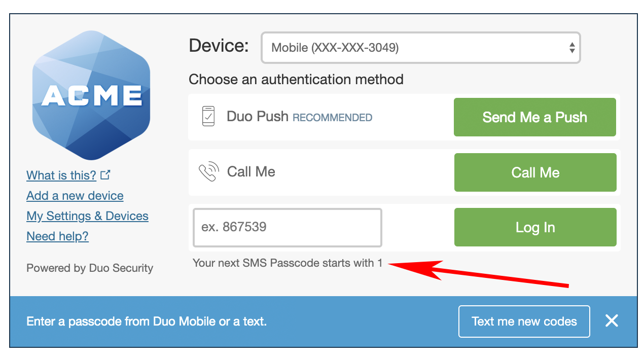Click the Need help? link
644x358 pixels.
tap(57, 236)
